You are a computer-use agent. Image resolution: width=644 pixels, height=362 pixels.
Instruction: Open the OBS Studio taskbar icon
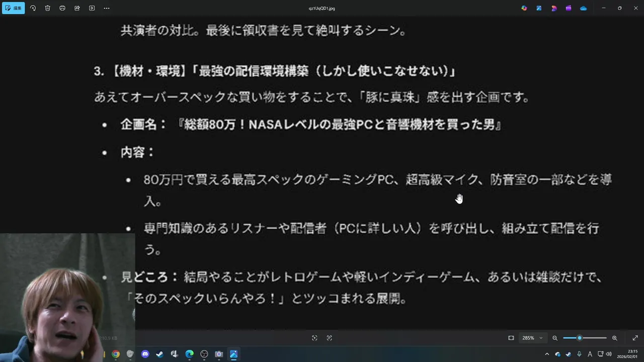[204, 354]
